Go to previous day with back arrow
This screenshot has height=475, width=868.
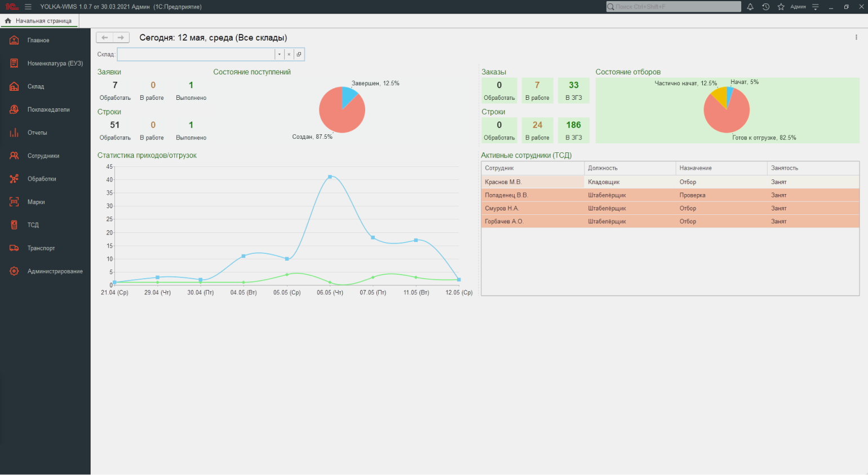click(x=105, y=37)
